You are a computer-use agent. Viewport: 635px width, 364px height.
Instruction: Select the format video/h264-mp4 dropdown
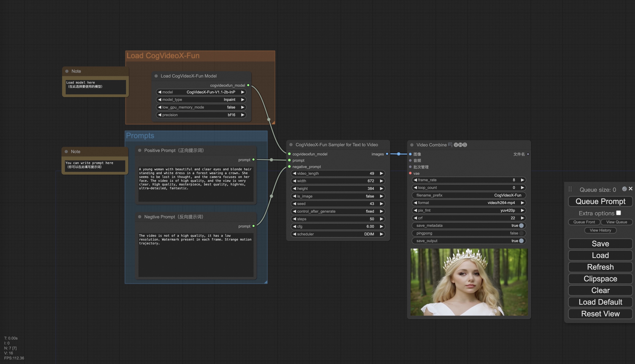click(x=468, y=203)
